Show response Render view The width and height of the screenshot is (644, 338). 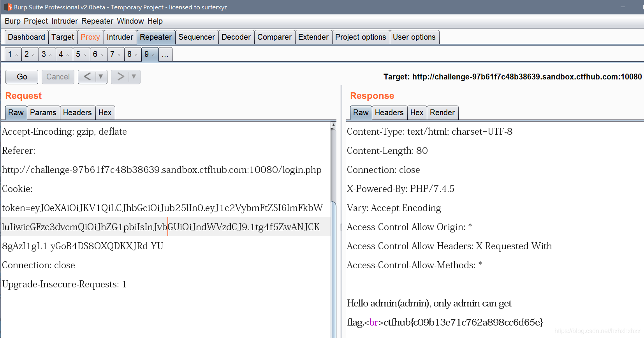(442, 113)
